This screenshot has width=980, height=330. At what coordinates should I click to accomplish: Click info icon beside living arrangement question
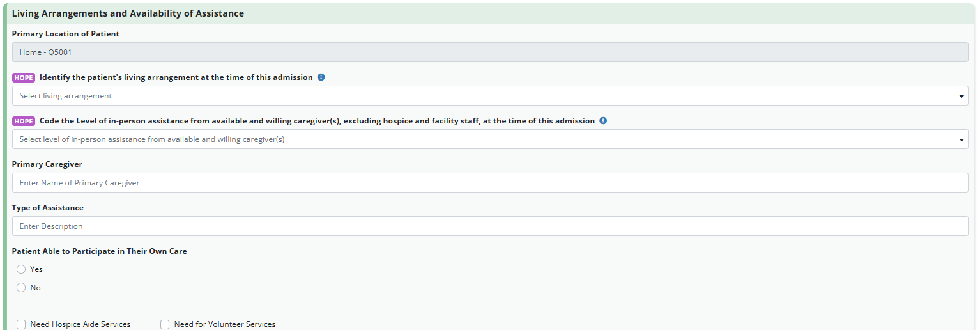click(321, 77)
